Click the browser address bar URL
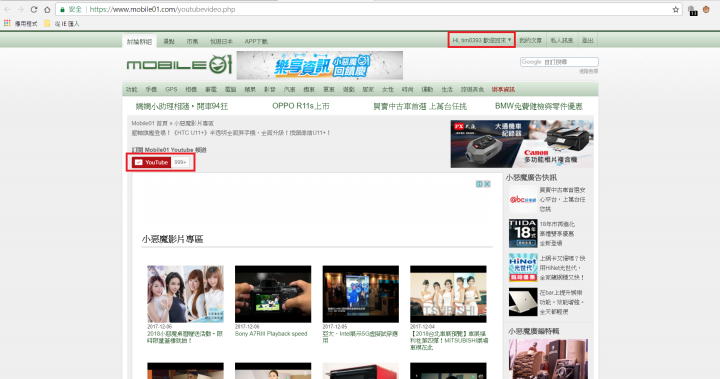Image resolution: width=720 pixels, height=379 pixels. pyautogui.click(x=162, y=9)
